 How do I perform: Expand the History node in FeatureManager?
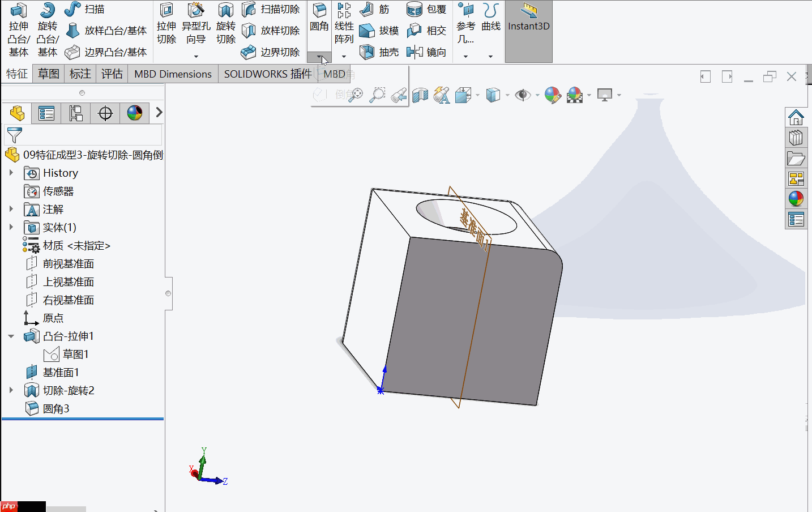coord(12,173)
